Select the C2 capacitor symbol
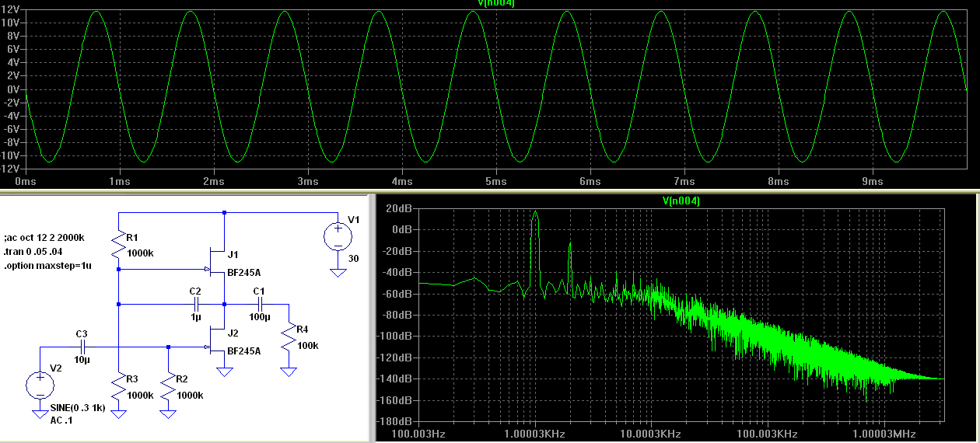 pyautogui.click(x=195, y=304)
